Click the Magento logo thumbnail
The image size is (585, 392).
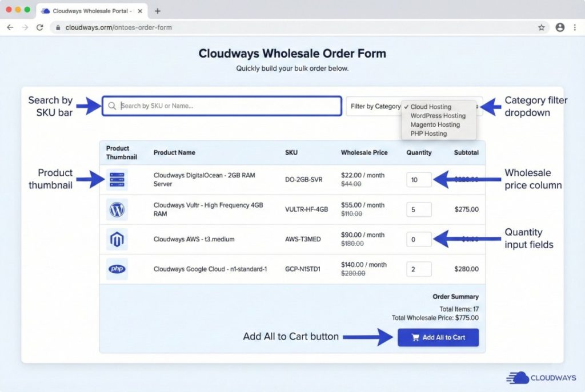click(x=117, y=239)
